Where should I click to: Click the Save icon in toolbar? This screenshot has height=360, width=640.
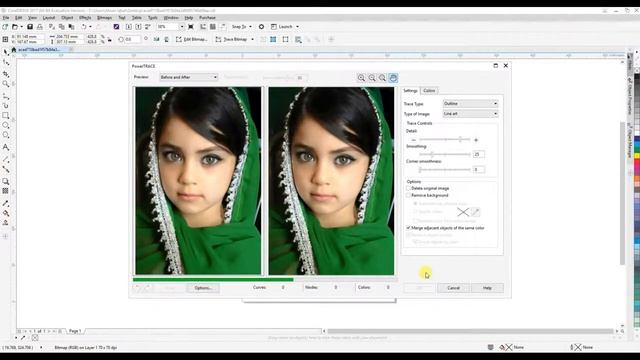point(30,27)
